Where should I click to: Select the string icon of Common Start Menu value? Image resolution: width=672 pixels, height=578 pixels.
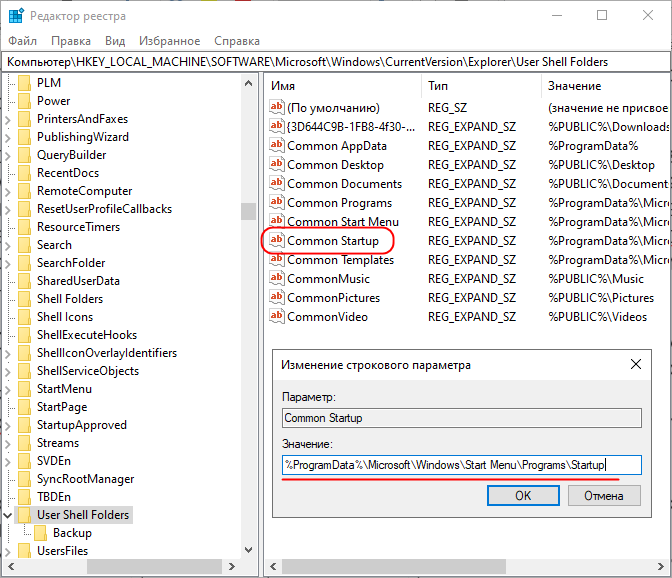(x=276, y=221)
